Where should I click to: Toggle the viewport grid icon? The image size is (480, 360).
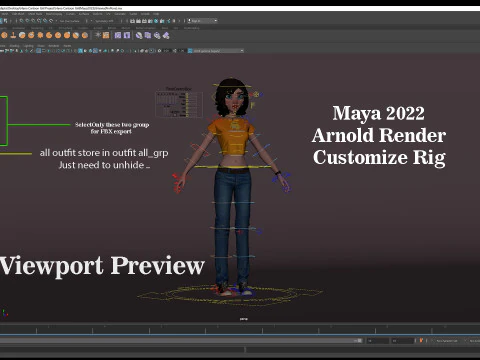(x=38, y=51)
